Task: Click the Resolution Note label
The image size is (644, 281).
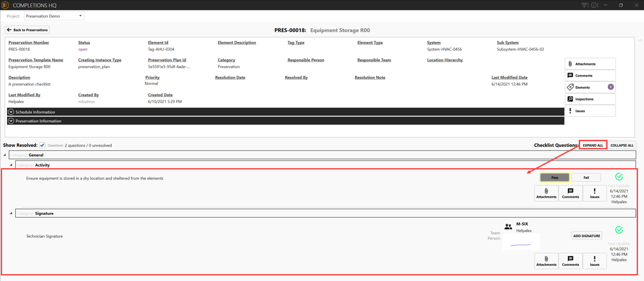Action: 370,78
